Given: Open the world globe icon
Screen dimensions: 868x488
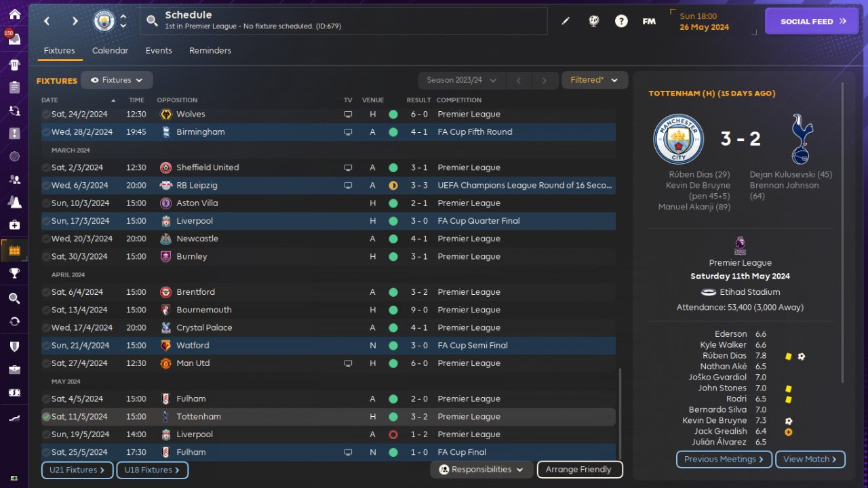Looking at the screenshot, I should pos(593,21).
